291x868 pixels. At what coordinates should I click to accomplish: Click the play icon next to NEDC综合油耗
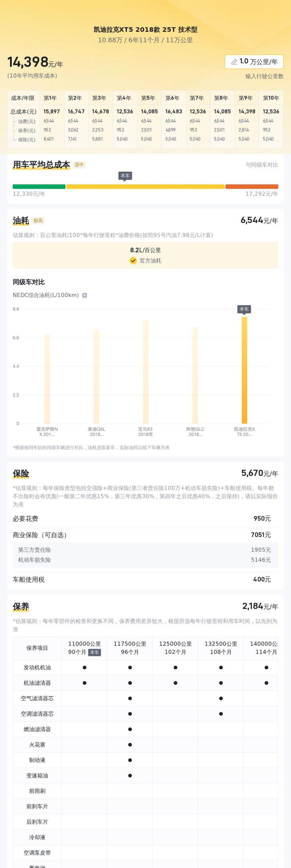[84, 295]
